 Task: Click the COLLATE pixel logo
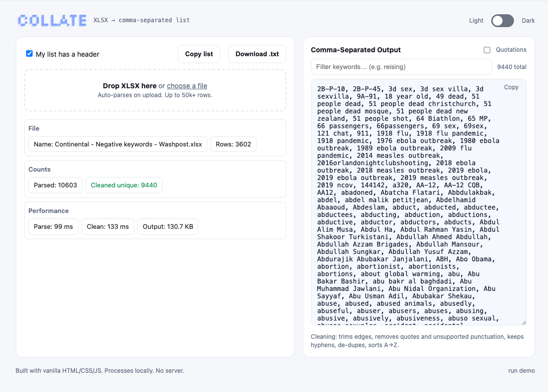52,20
